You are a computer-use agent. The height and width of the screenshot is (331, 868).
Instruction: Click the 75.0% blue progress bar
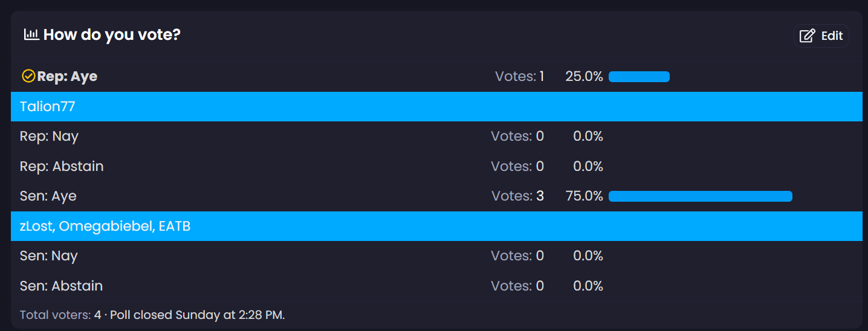click(700, 196)
